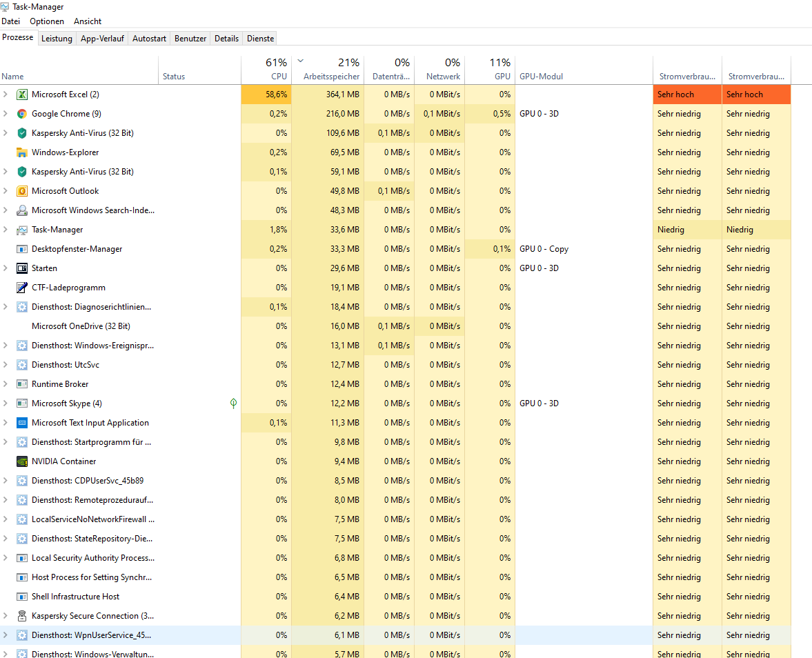Click the Microsoft Skype process icon
The width and height of the screenshot is (812, 658).
pyautogui.click(x=22, y=403)
